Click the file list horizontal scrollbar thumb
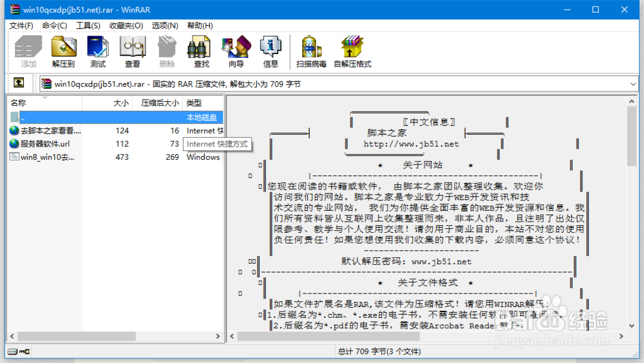This screenshot has height=363, width=644. coord(77,337)
